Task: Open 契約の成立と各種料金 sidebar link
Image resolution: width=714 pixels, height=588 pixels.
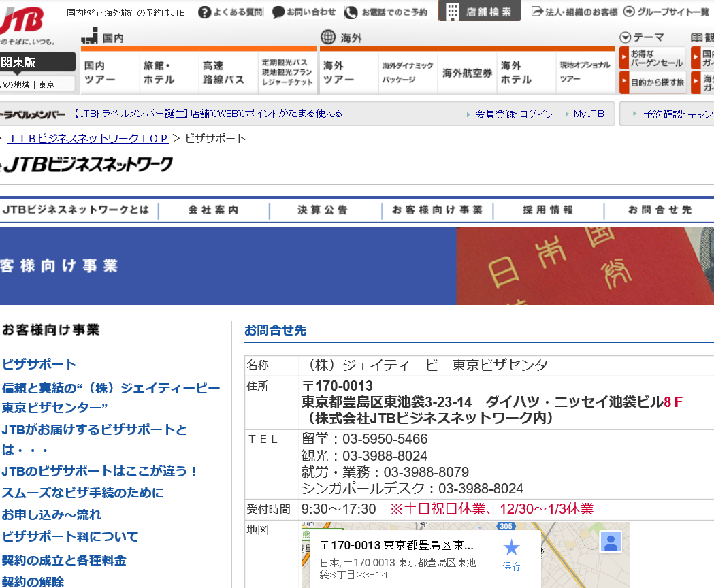Action: click(64, 560)
